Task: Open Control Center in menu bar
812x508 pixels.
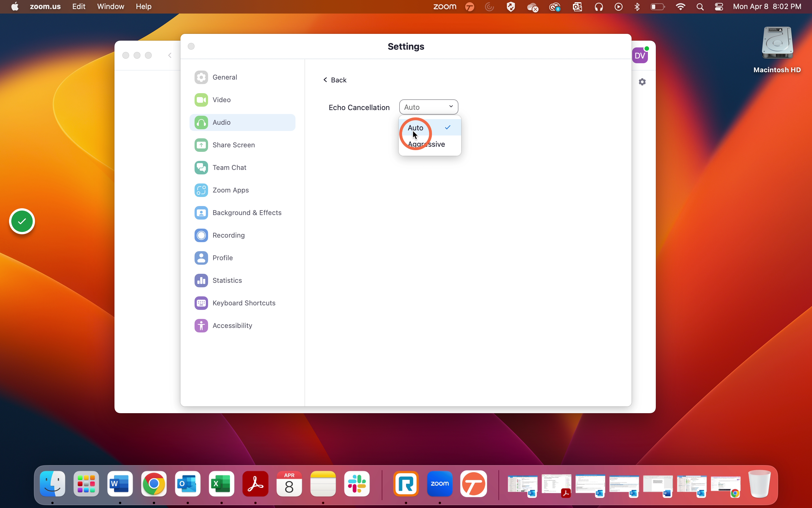Action: [x=719, y=7]
